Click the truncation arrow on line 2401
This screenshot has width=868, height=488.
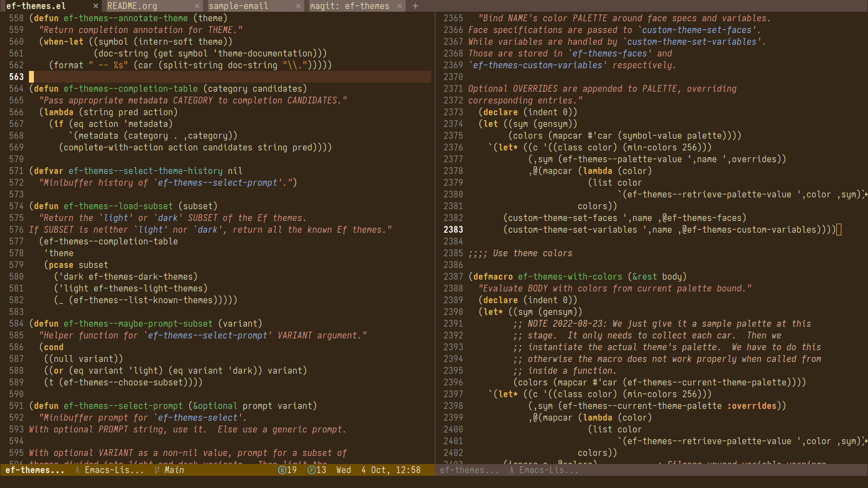coord(865,441)
